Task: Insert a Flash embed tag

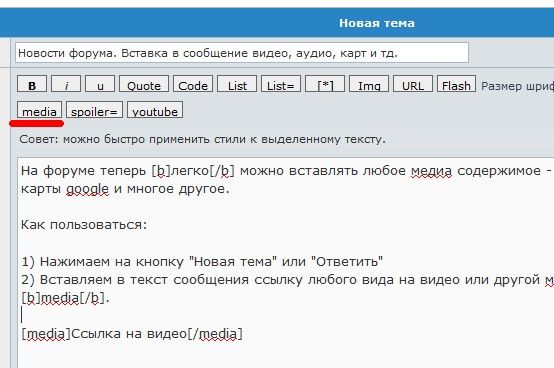Action: [456, 84]
